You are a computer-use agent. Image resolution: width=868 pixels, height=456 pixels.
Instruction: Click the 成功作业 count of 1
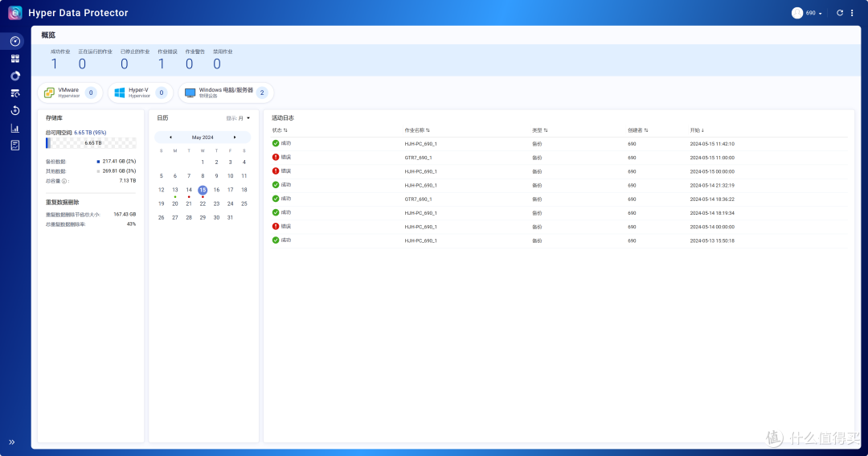55,64
